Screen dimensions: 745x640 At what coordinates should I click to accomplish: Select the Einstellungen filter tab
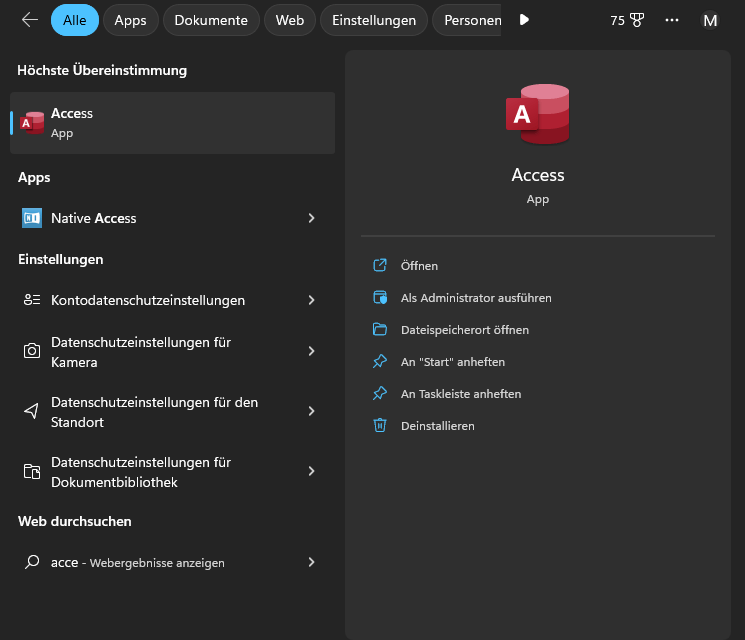[x=373, y=20]
